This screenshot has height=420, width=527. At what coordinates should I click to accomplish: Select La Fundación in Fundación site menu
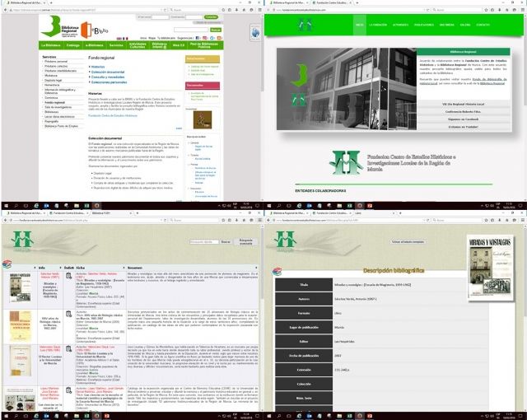point(378,25)
